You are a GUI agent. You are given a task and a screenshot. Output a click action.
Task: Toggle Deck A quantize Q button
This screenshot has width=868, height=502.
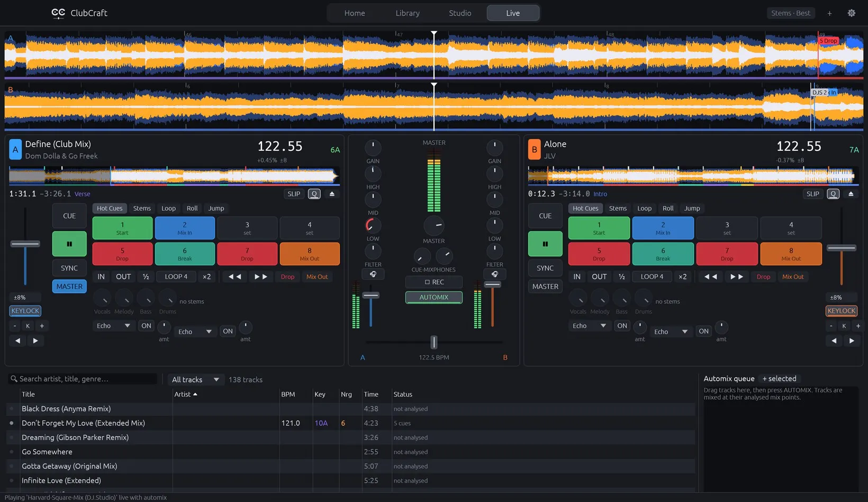(x=314, y=194)
